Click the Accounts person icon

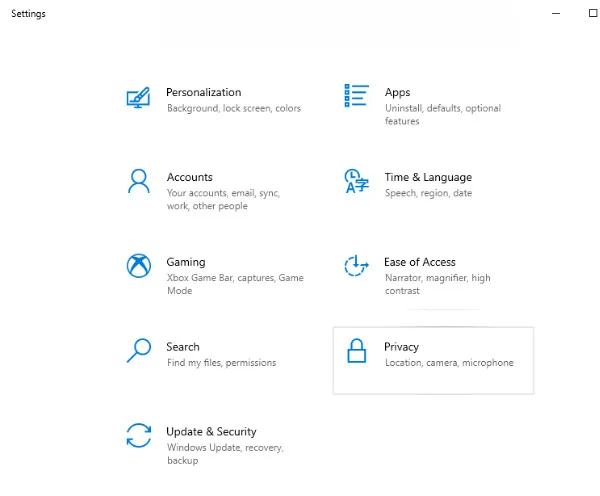138,181
